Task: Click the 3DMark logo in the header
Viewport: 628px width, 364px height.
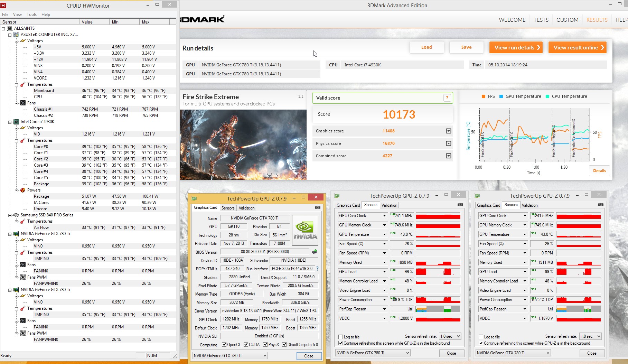Action: 202,19
